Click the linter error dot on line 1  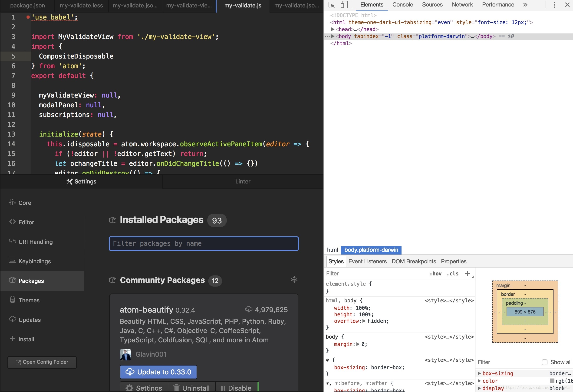coord(28,17)
